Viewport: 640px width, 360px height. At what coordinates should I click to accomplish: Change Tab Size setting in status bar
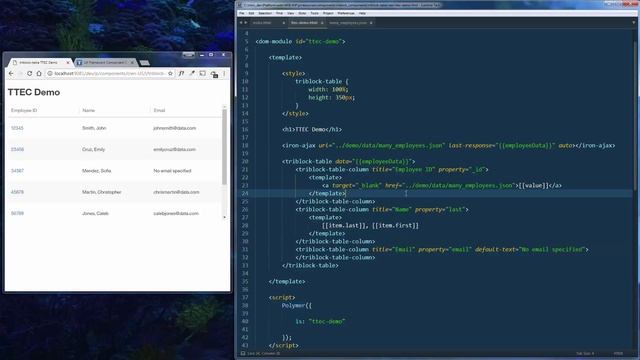coord(585,353)
